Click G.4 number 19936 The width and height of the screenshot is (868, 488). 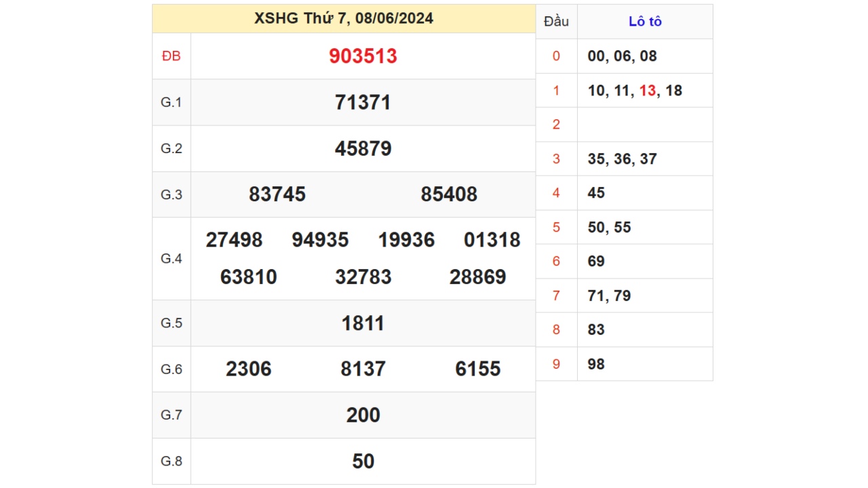click(x=406, y=240)
